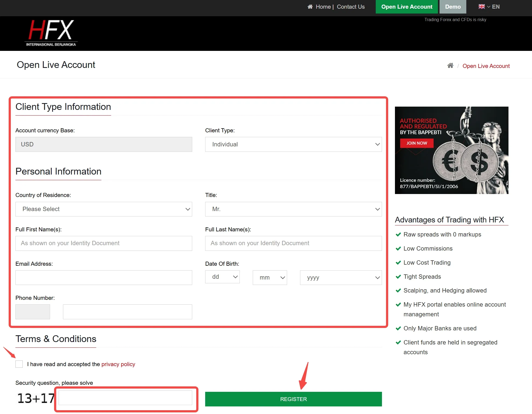This screenshot has height=414, width=532.
Task: Click the Demo button
Action: click(x=453, y=7)
